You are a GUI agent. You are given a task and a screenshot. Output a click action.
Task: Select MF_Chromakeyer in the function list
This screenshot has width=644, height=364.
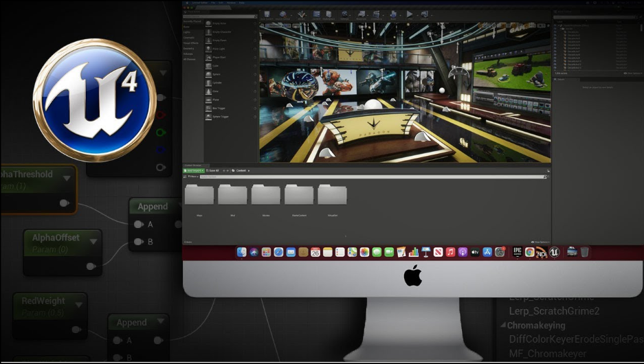[x=548, y=353]
